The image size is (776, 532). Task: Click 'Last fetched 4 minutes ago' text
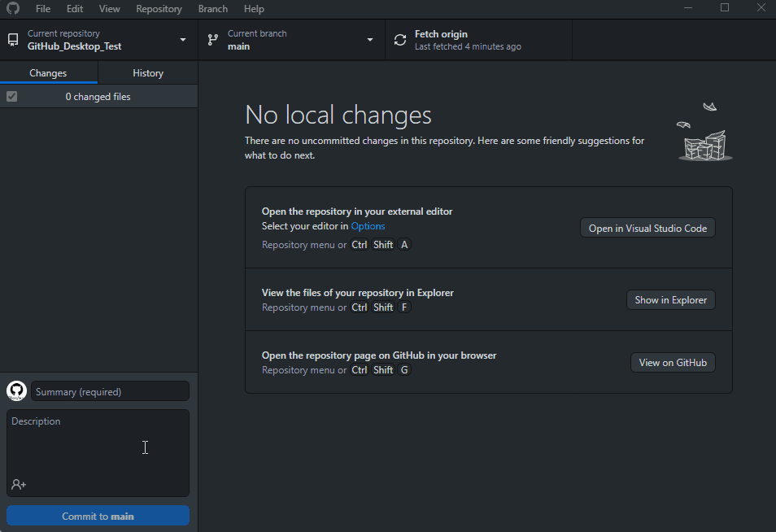[x=468, y=46]
